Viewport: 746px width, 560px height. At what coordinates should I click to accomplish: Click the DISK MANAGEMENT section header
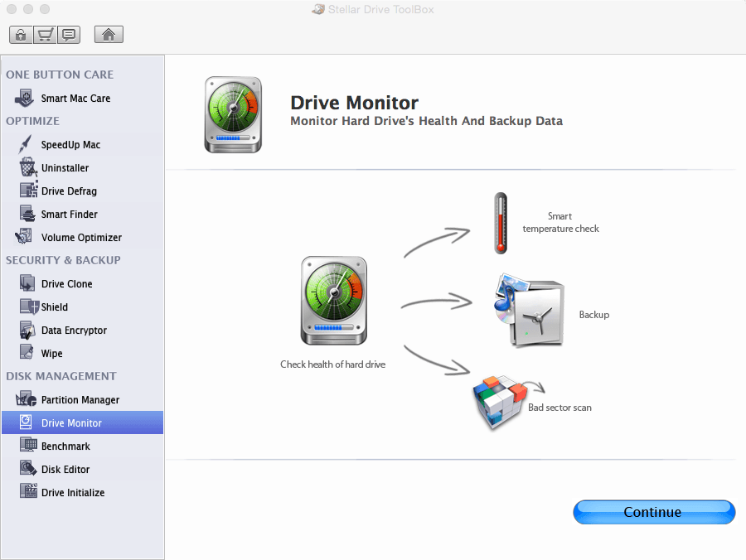(61, 376)
